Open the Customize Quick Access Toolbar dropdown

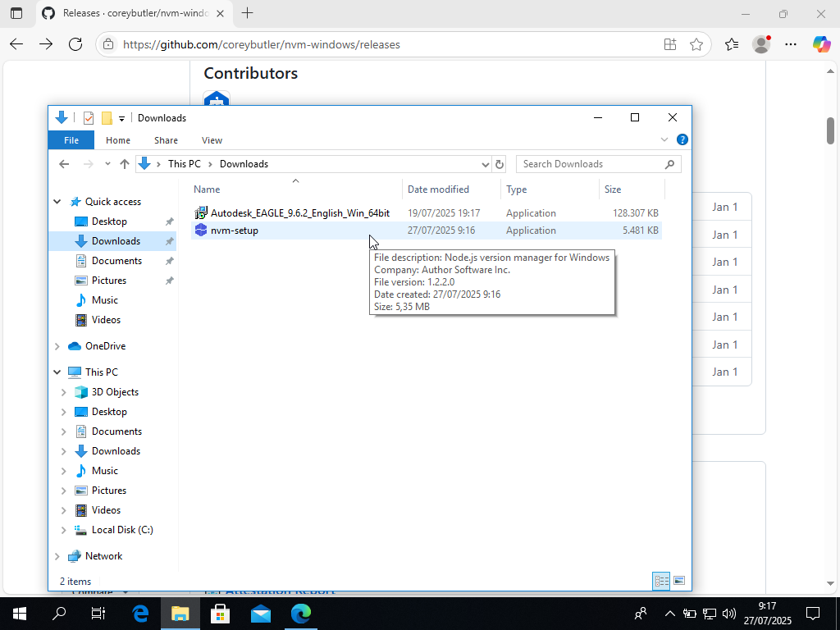pyautogui.click(x=121, y=117)
